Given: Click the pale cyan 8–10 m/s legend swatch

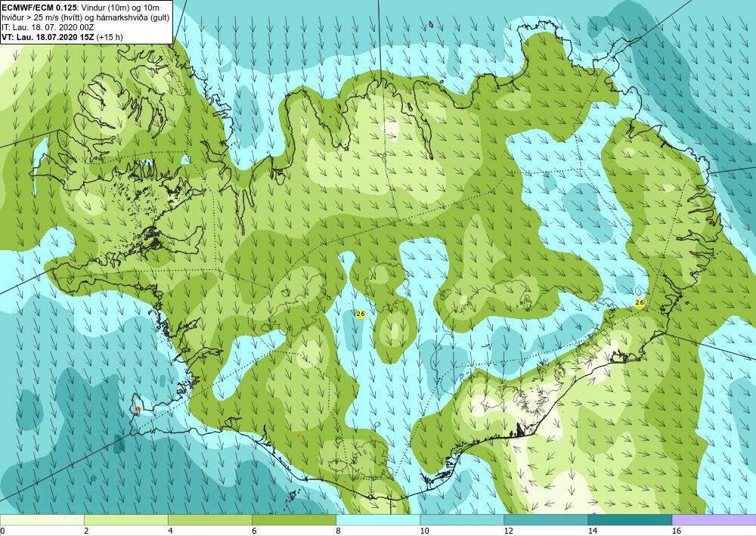Looking at the screenshot, I should [378, 520].
